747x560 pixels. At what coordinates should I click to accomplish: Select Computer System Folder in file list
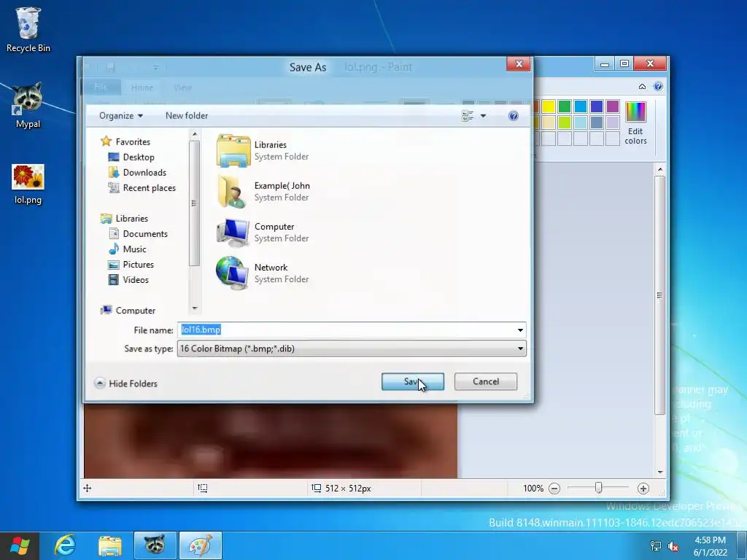pyautogui.click(x=263, y=233)
